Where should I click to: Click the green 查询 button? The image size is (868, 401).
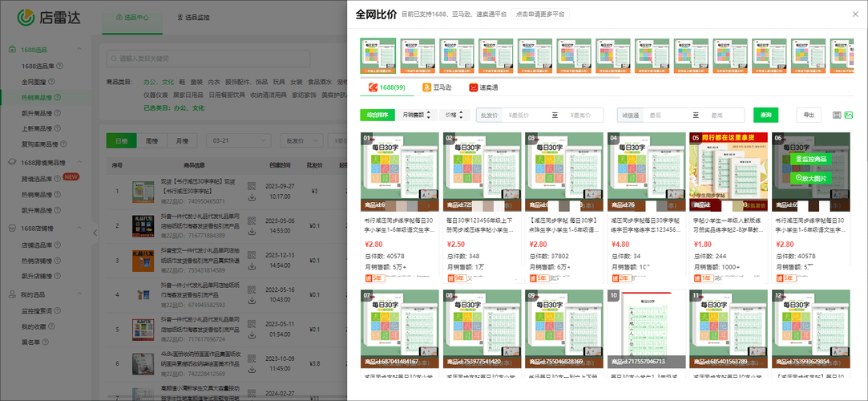click(765, 115)
